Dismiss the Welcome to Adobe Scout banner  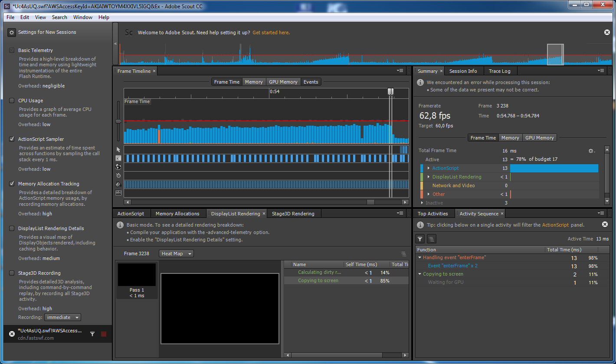point(607,32)
